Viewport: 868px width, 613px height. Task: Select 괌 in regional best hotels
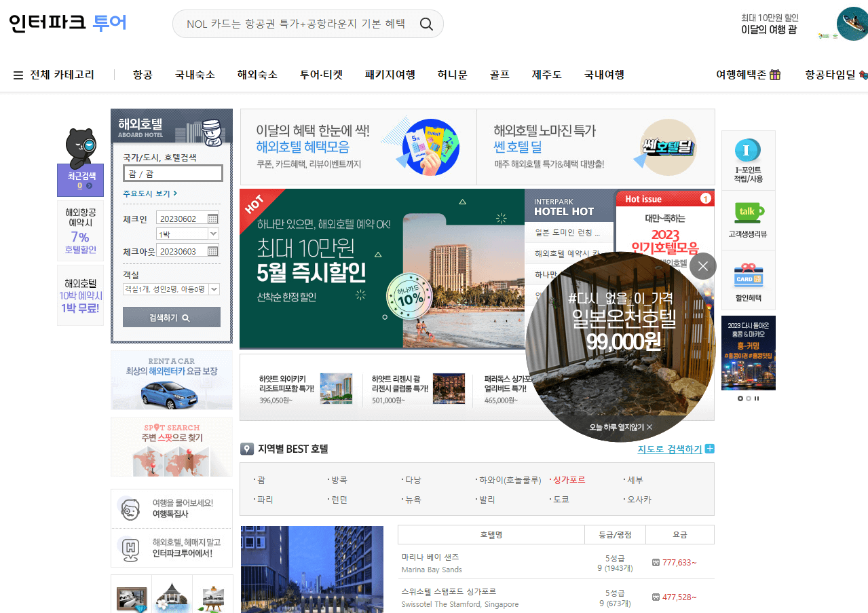[x=261, y=480]
